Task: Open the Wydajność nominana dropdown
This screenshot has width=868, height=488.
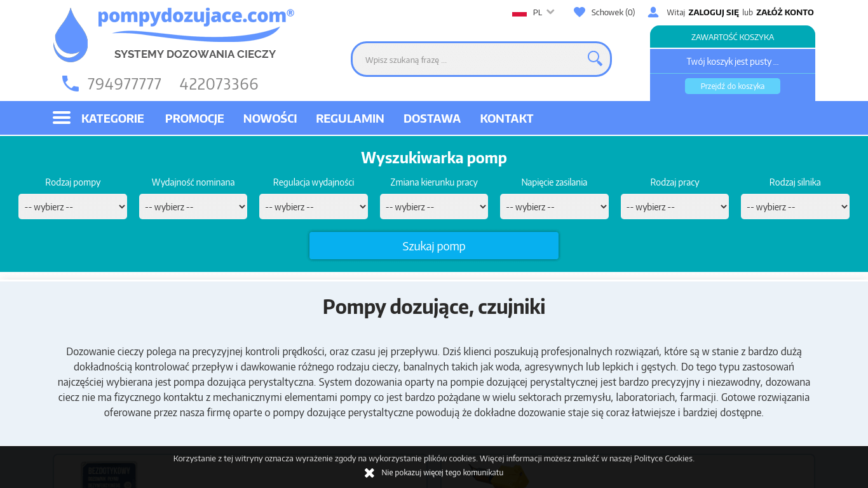Action: [193, 206]
